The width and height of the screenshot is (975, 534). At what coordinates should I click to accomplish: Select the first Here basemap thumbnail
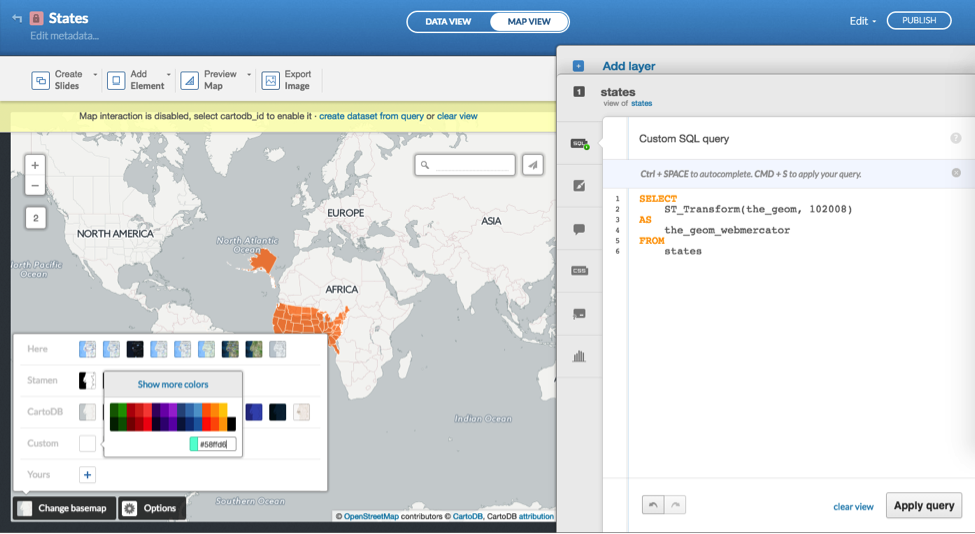pos(87,349)
